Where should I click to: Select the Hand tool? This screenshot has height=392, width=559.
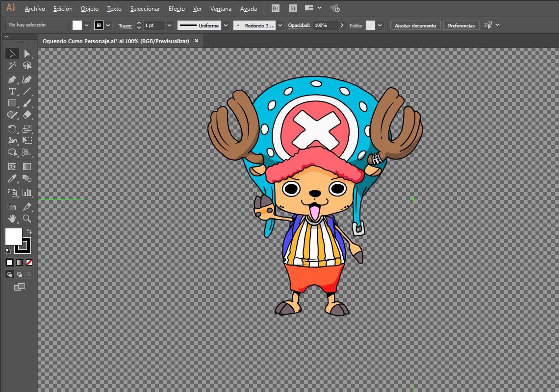tap(12, 219)
